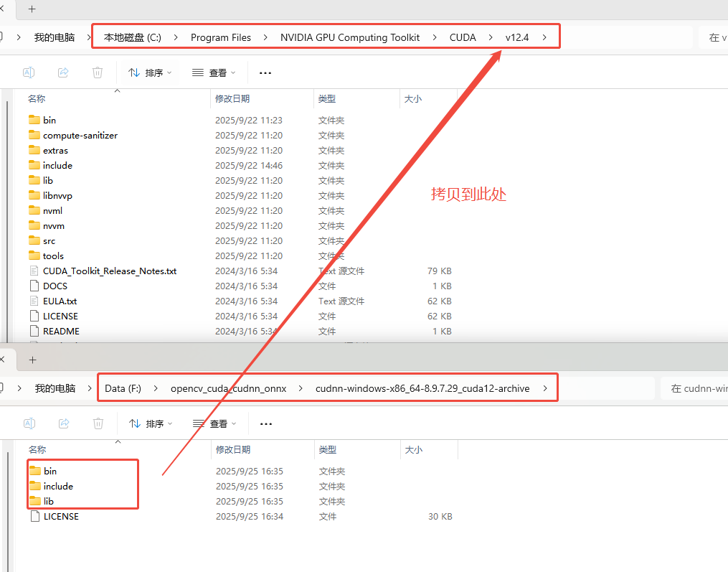Select the compute-sanitizer folder

(x=80, y=135)
